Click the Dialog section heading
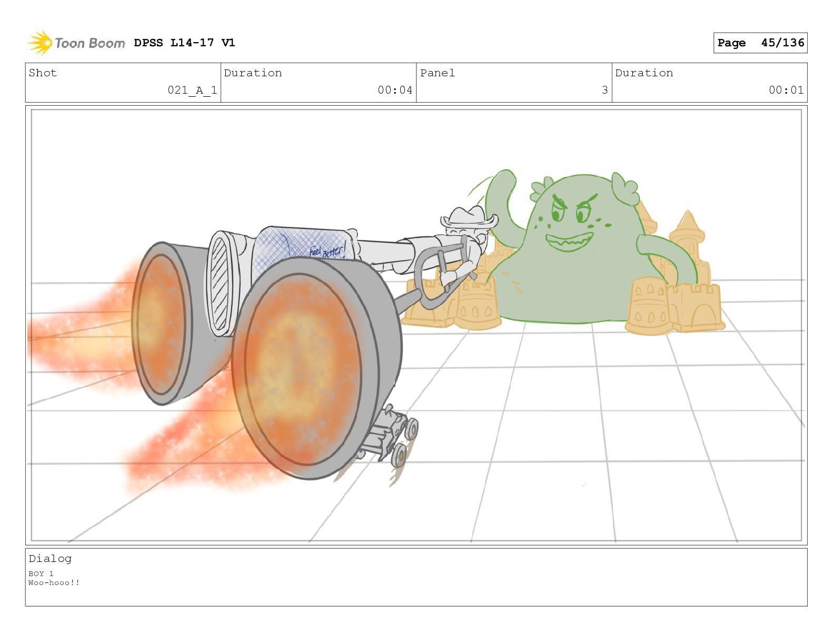 (x=50, y=558)
